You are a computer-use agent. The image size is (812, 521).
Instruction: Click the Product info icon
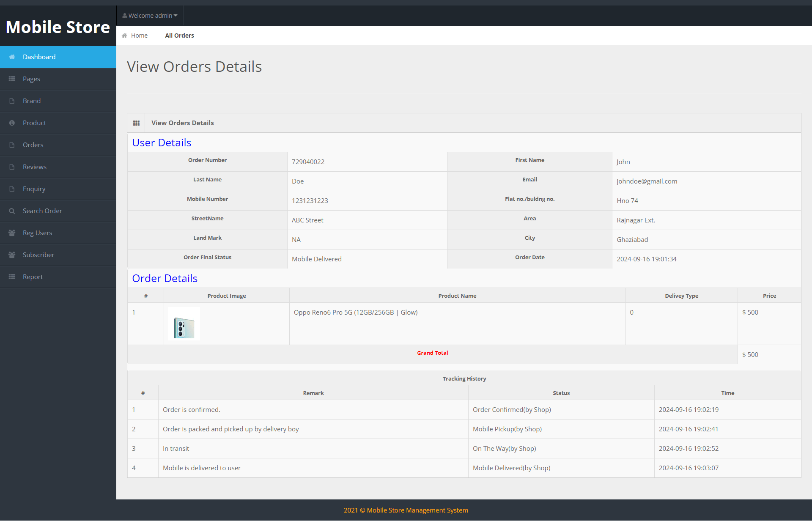(11, 123)
